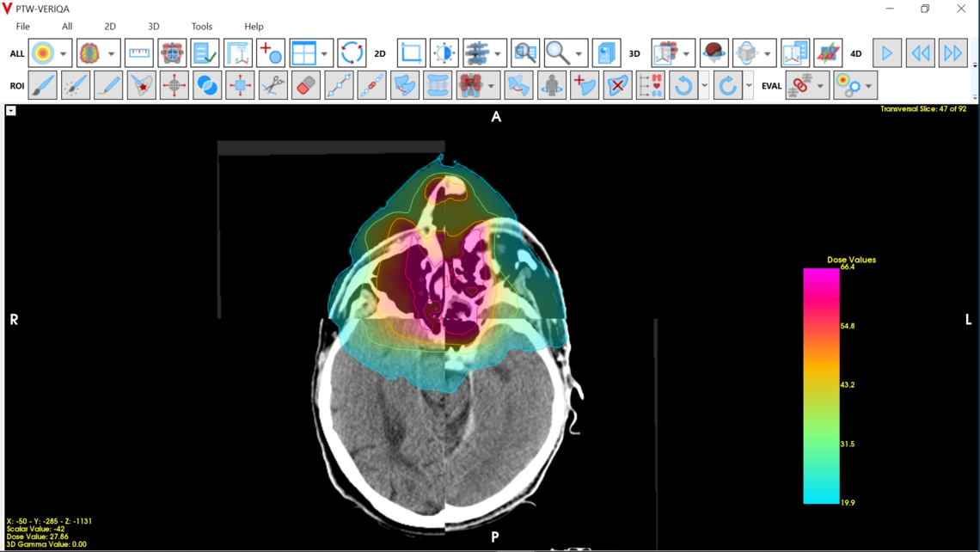Click the forward playback arrow button
Viewport: 980px width, 552px height.
pos(886,52)
